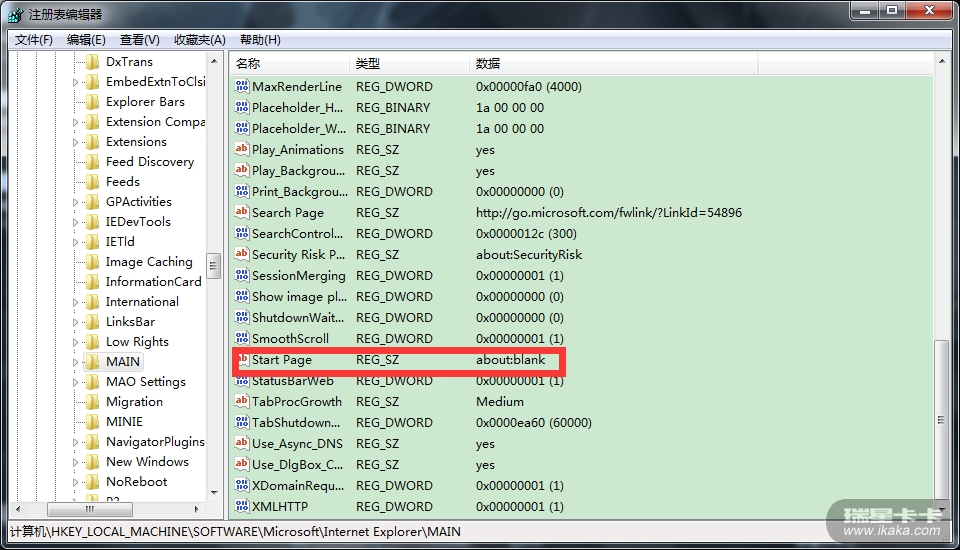960x550 pixels.
Task: Click the Use_DlgBox_C... string value icon
Action: (x=242, y=464)
